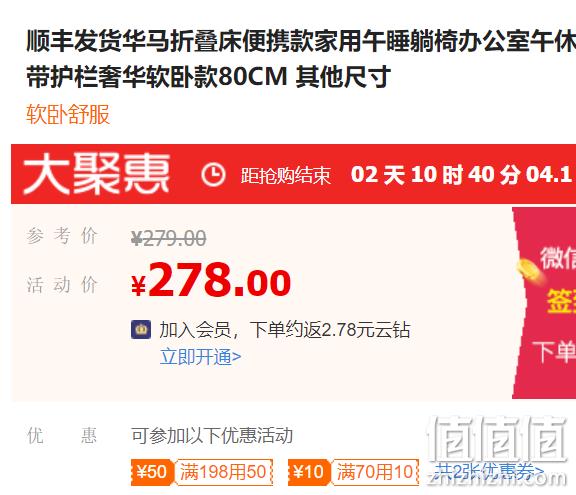This screenshot has width=576, height=495.
Task: Click the clock icon beside countdown
Action: pos(213,174)
